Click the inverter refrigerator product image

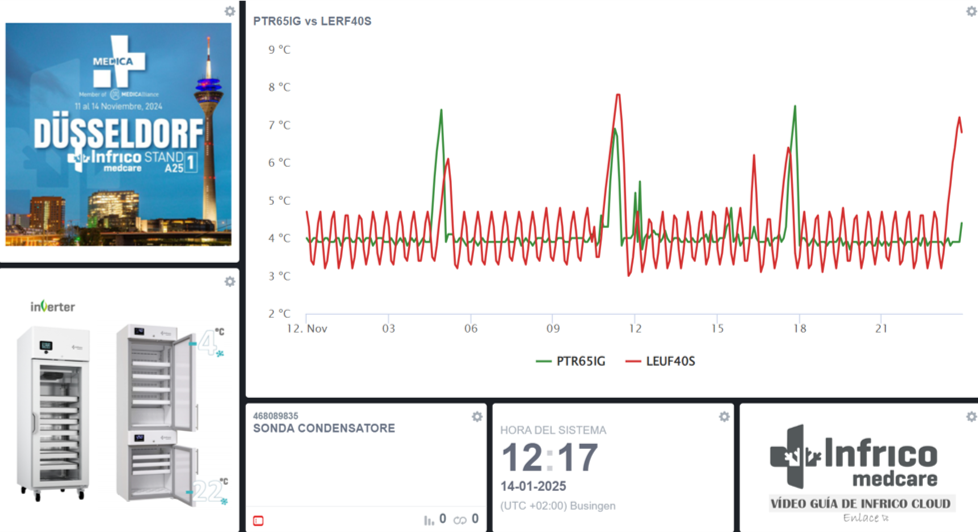(119, 410)
